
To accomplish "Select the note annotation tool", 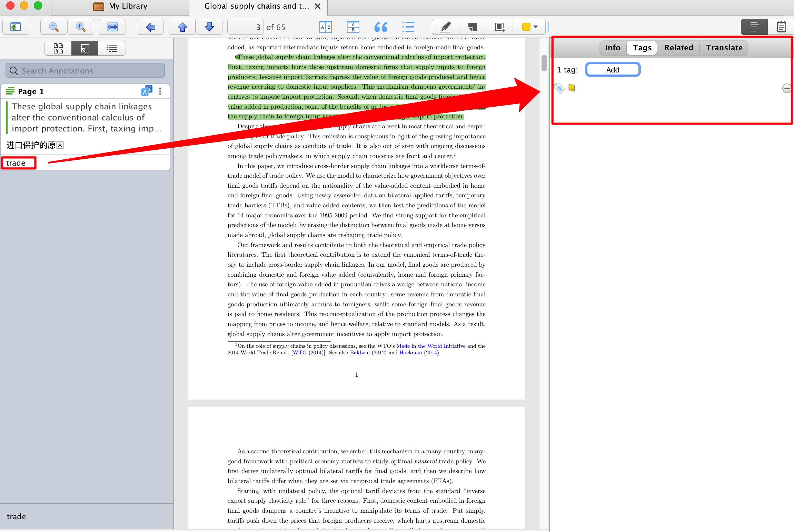I will coord(472,27).
